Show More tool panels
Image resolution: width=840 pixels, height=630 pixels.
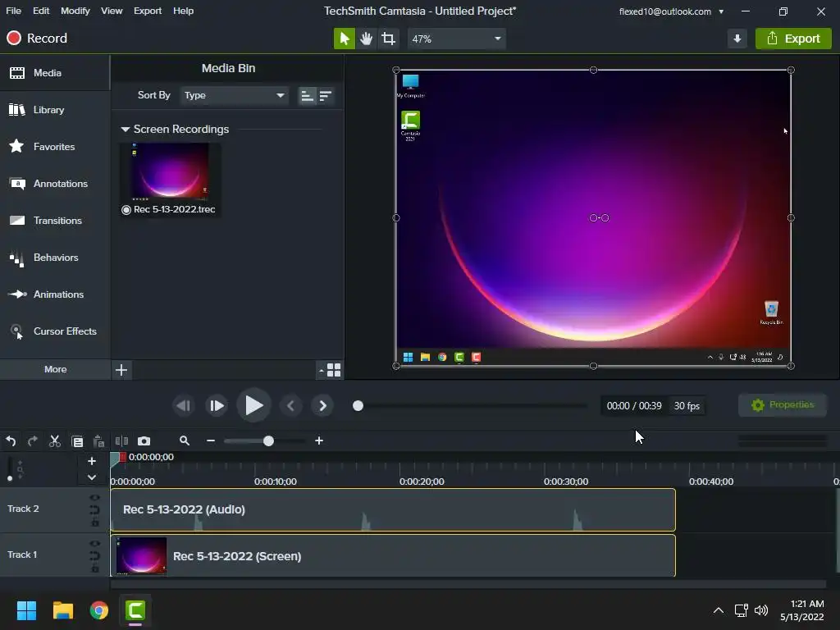click(x=55, y=369)
